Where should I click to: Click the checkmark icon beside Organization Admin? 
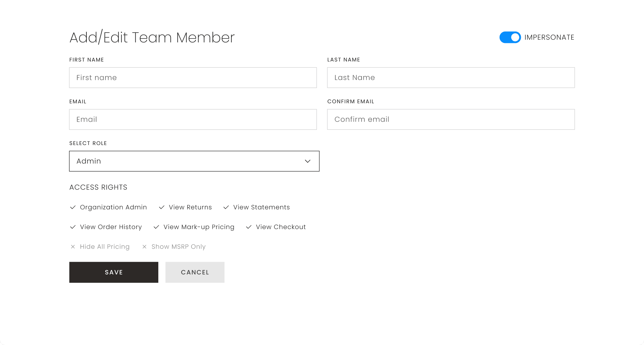(72, 207)
